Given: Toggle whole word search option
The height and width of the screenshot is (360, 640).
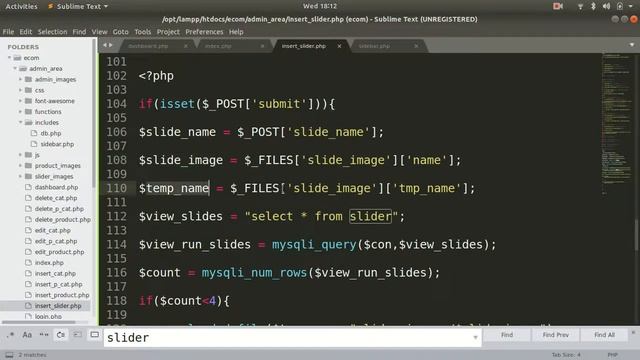Looking at the screenshot, I should pos(44,335).
